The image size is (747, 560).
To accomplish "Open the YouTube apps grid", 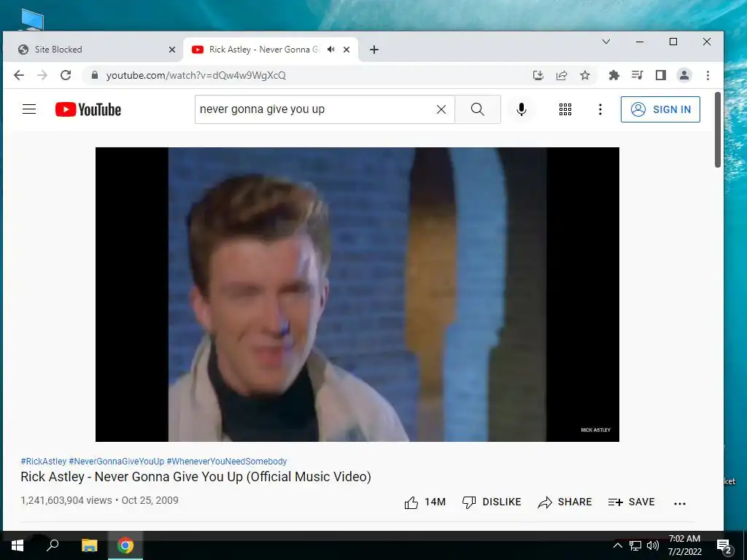I will pos(565,109).
